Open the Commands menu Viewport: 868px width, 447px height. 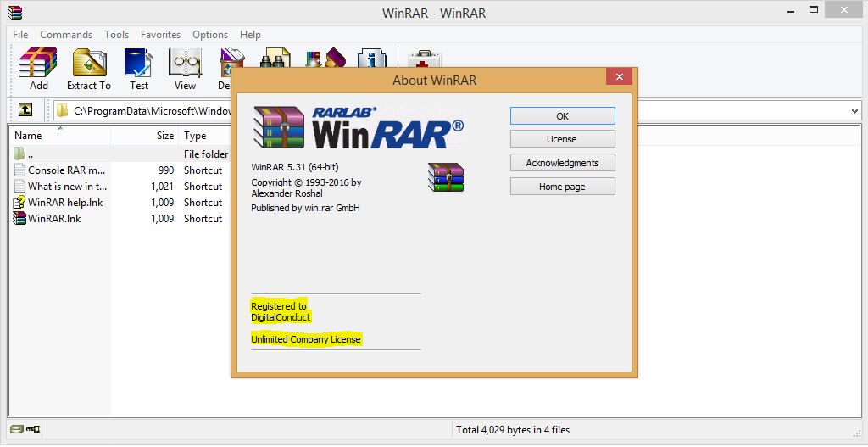pos(66,34)
